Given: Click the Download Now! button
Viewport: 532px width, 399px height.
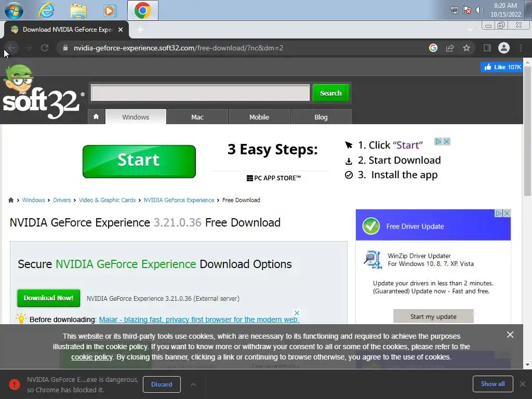Looking at the screenshot, I should (x=48, y=298).
